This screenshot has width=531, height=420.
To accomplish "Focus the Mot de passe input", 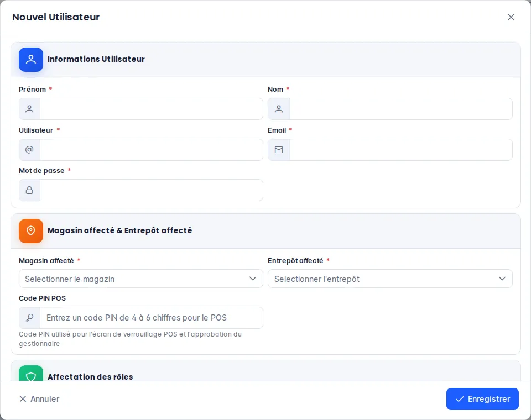I will click(x=152, y=190).
